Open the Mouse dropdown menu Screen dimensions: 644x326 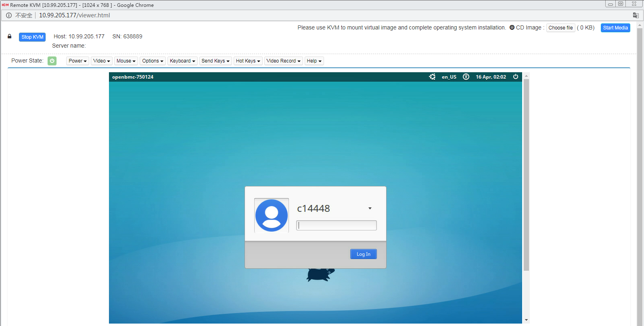[126, 61]
